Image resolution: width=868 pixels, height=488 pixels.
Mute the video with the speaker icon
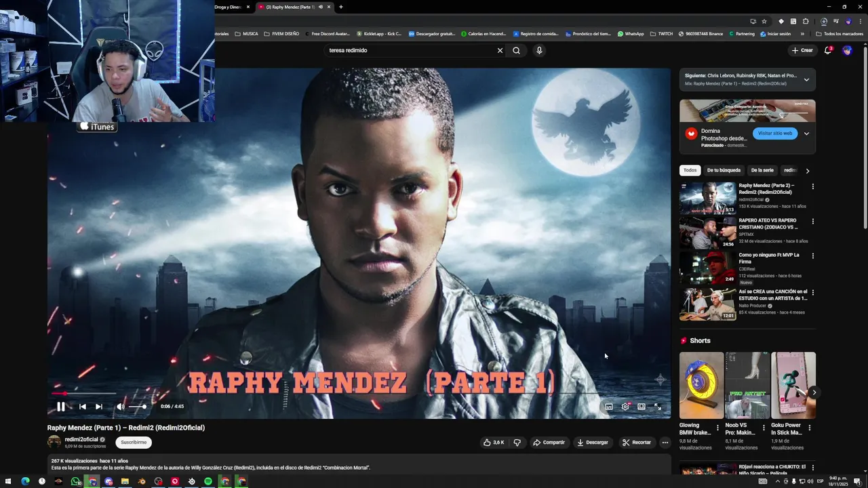(x=120, y=407)
